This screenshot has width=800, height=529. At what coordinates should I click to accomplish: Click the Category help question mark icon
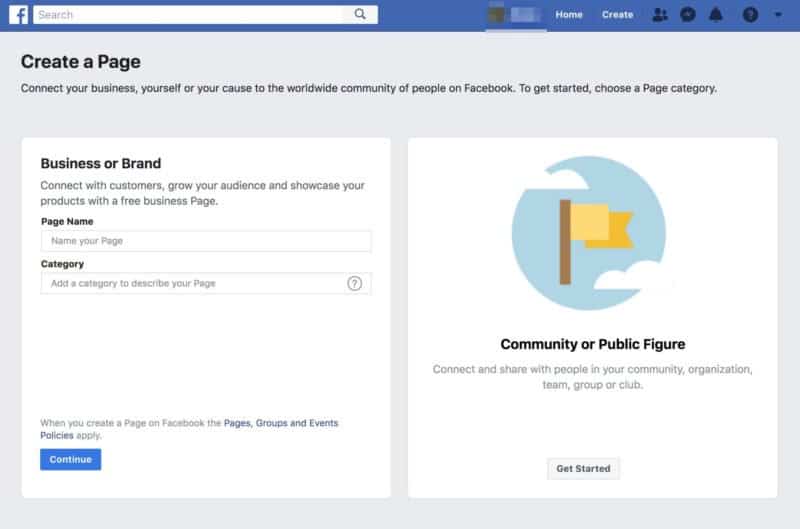coord(355,283)
